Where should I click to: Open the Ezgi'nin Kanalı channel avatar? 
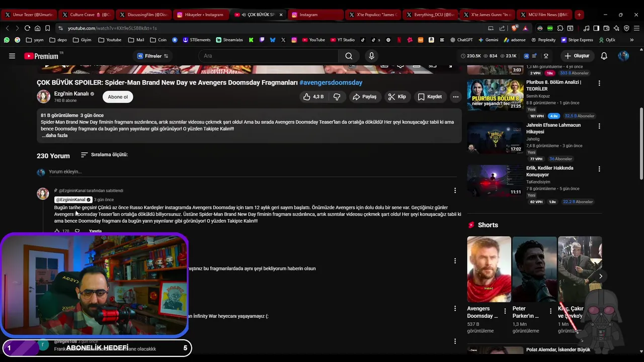[43, 97]
